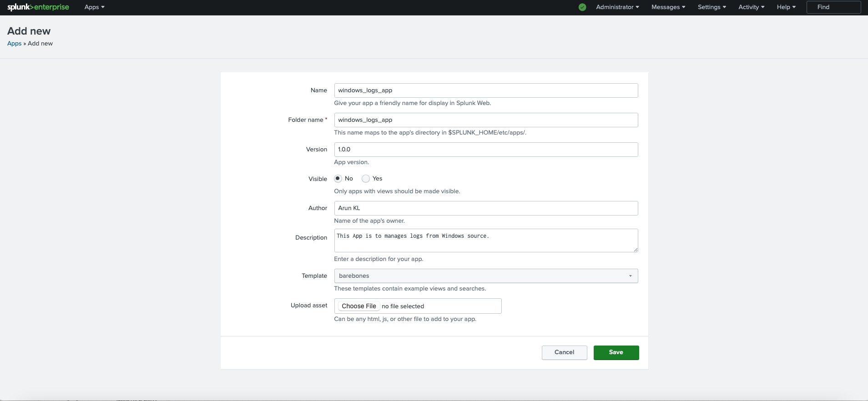
Task: Open the Administrator menu
Action: (x=617, y=7)
